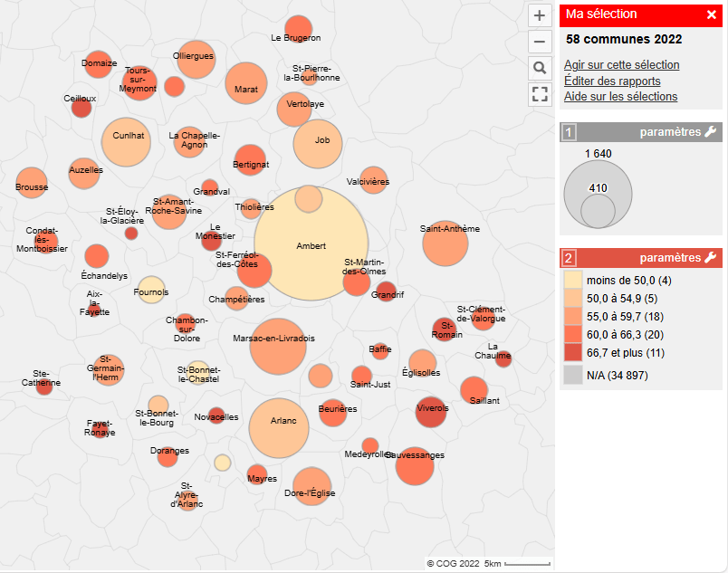Open layer 2 paramètres wrench
Image resolution: width=728 pixels, height=573 pixels.
(x=711, y=257)
